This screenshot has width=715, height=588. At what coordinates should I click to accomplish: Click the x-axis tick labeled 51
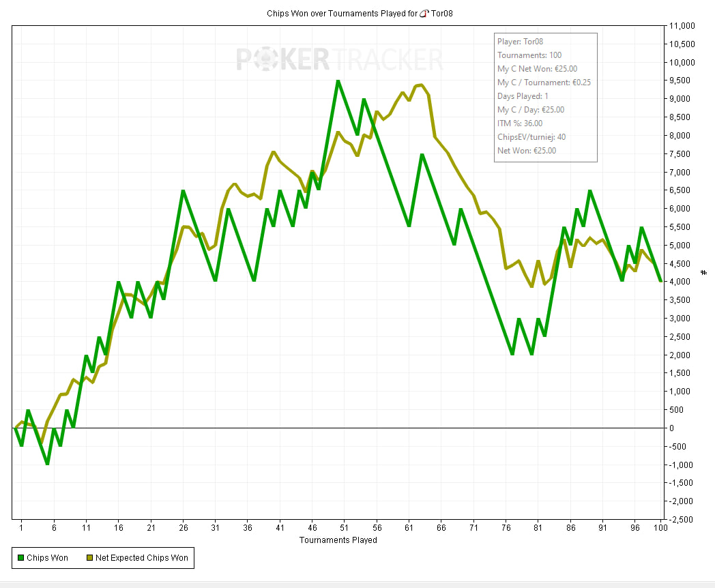(345, 528)
